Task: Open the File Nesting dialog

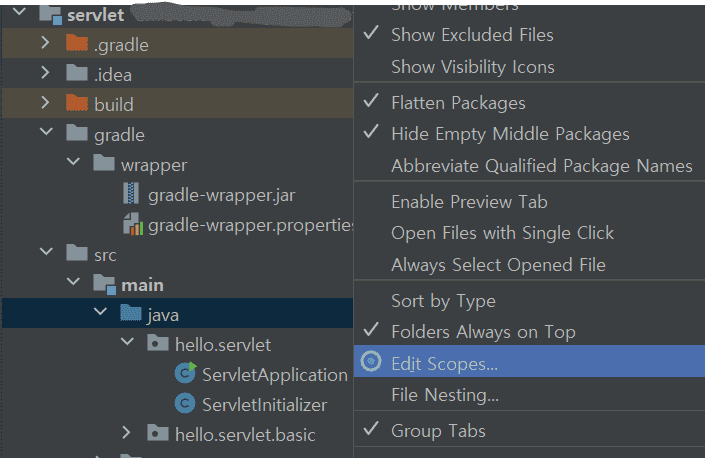Action: tap(444, 395)
